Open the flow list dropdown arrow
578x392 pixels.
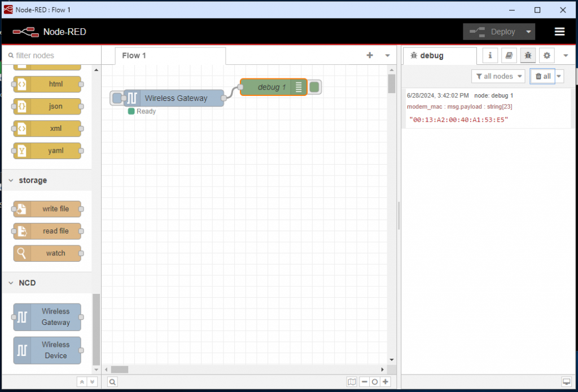tap(387, 56)
